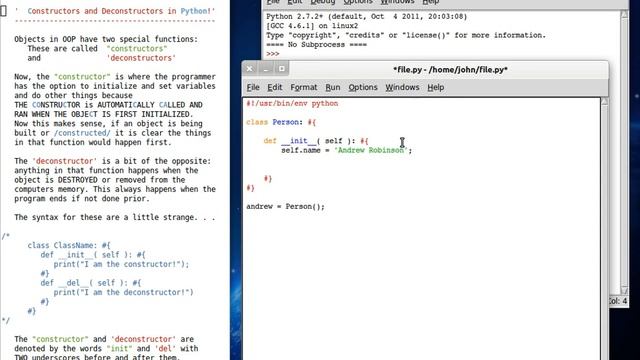
Task: Click the '#!/usr/bin/env python' shebang line
Action: tap(292, 103)
